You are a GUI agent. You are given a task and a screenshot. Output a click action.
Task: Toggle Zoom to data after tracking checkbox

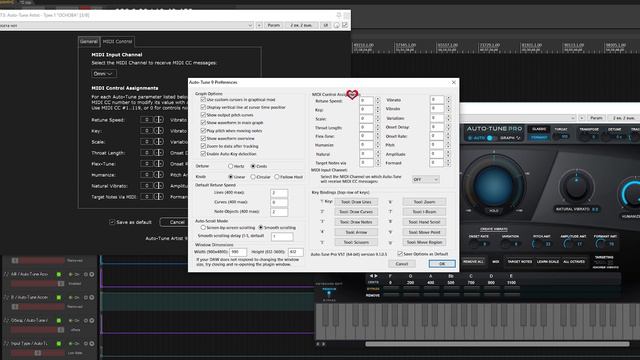click(203, 146)
